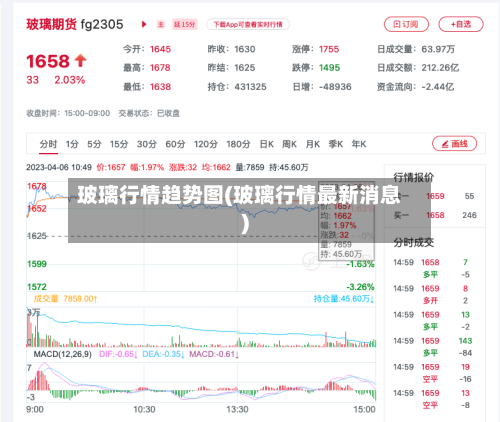The image size is (500, 422).
Task: Add to watchlist with +自选 button
Action: [461, 24]
